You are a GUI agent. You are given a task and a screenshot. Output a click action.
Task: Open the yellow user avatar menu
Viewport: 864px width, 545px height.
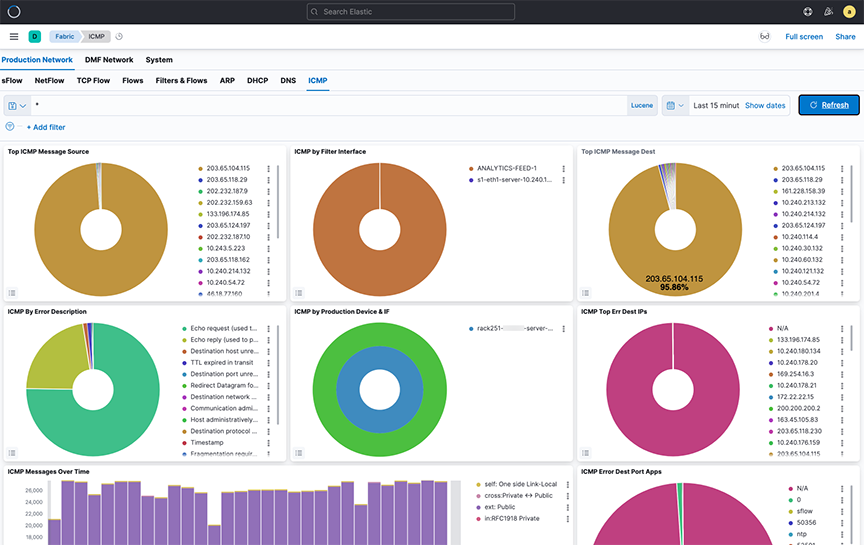(x=849, y=12)
